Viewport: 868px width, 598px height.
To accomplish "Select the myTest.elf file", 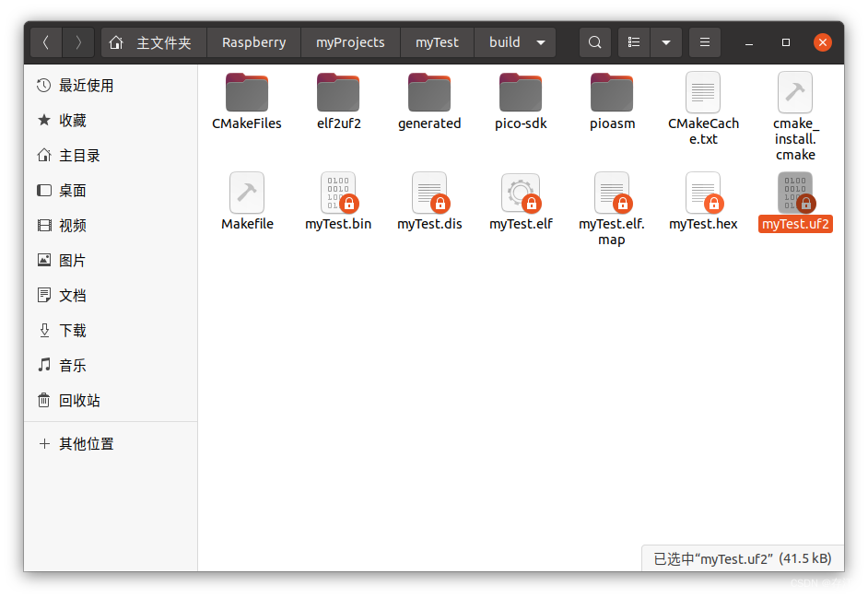I will [521, 193].
